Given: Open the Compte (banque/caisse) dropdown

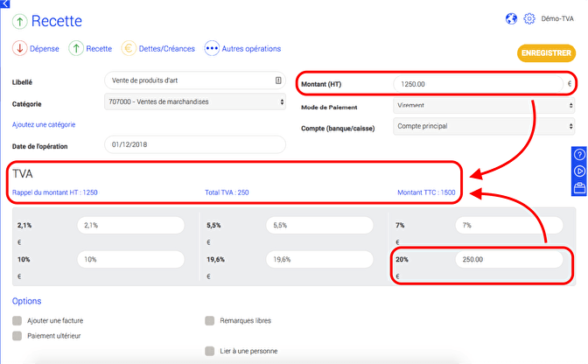Looking at the screenshot, I should coord(484,126).
